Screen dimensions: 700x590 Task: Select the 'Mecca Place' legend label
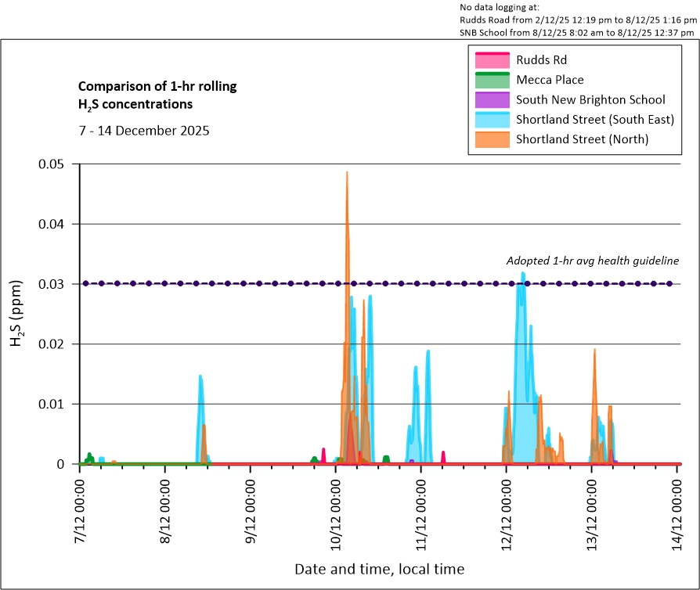tap(550, 80)
